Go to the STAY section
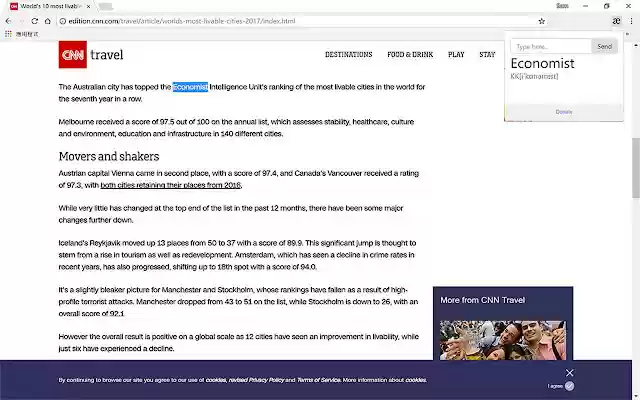640x400 pixels. pos(487,55)
